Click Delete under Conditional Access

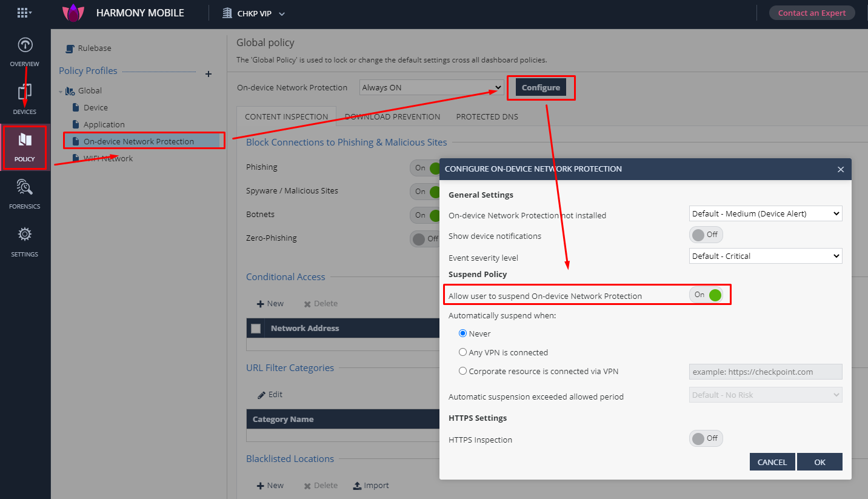coord(321,304)
